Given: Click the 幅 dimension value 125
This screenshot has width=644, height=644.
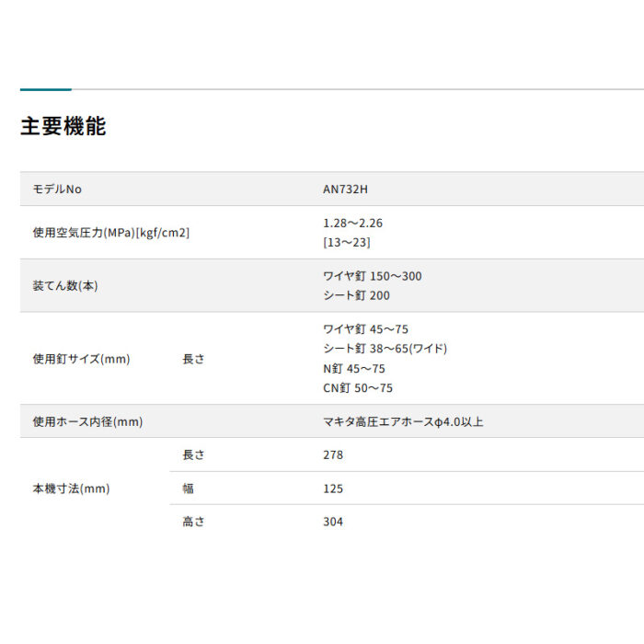Looking at the screenshot, I should [x=333, y=489].
